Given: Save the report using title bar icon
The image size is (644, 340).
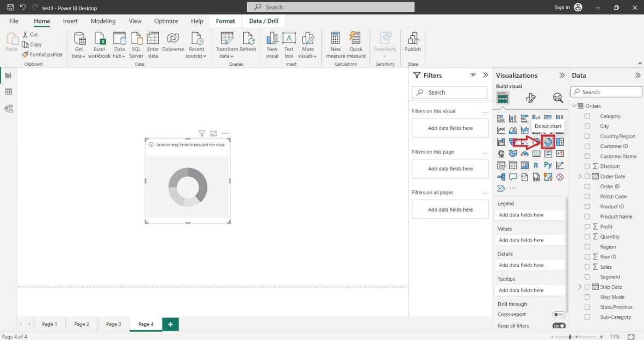Looking at the screenshot, I should (10, 7).
